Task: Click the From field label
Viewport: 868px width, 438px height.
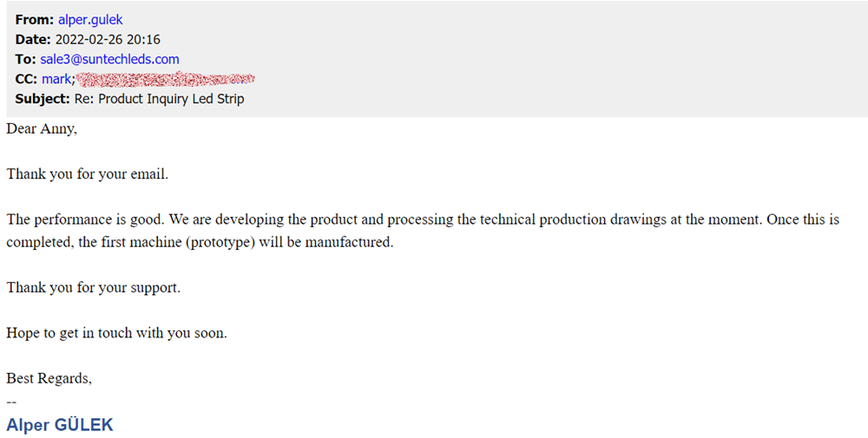Action: 35,19
